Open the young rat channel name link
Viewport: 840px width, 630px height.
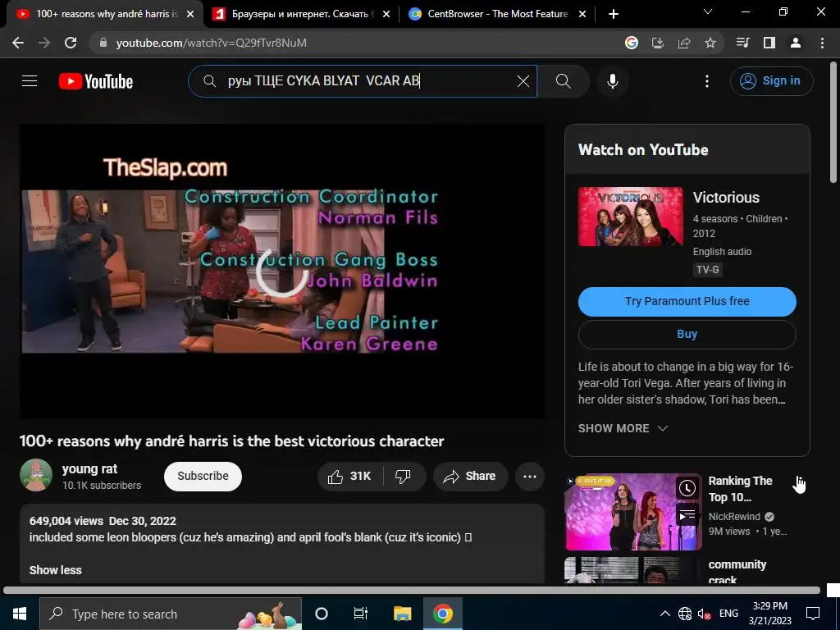point(89,468)
